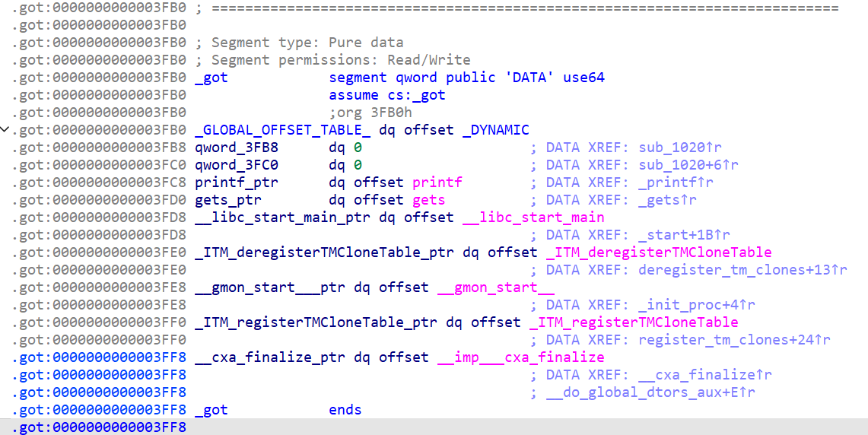Select the gets_ptr label
The image size is (868, 435).
click(228, 200)
